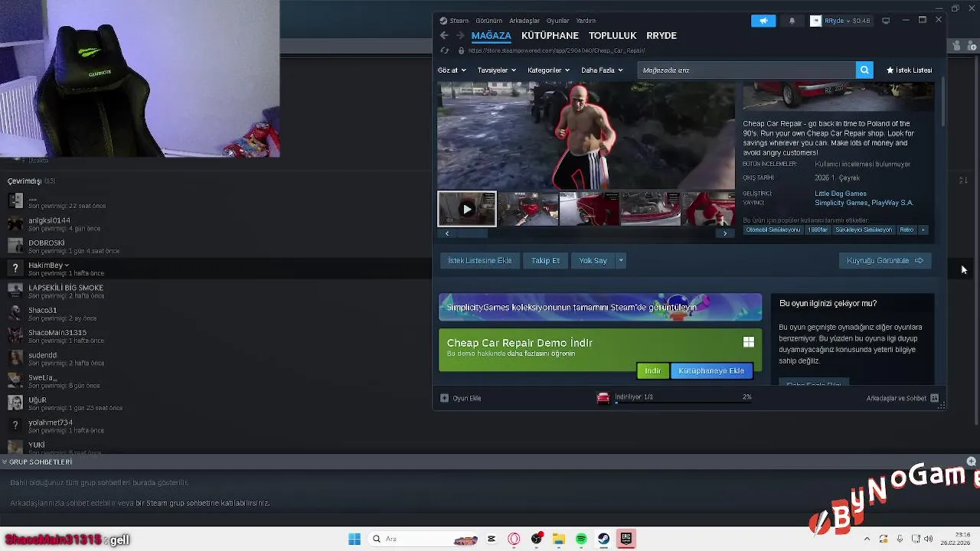
Task: Expand the Tavsiyeler dropdown
Action: (496, 70)
